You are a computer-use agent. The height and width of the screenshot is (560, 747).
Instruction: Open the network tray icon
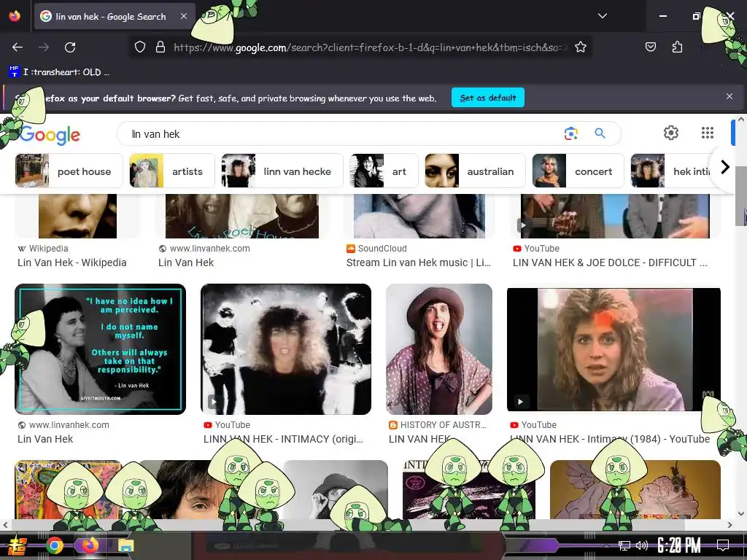click(624, 545)
